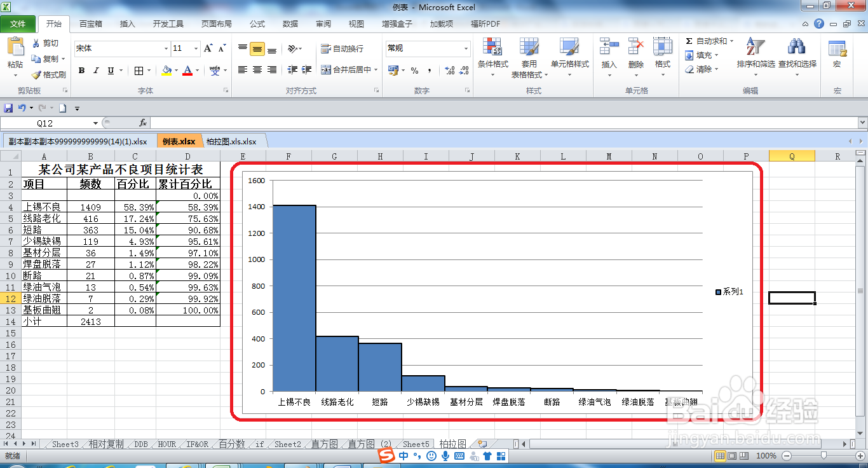
Task: Open the font name dropdown
Action: point(166,48)
